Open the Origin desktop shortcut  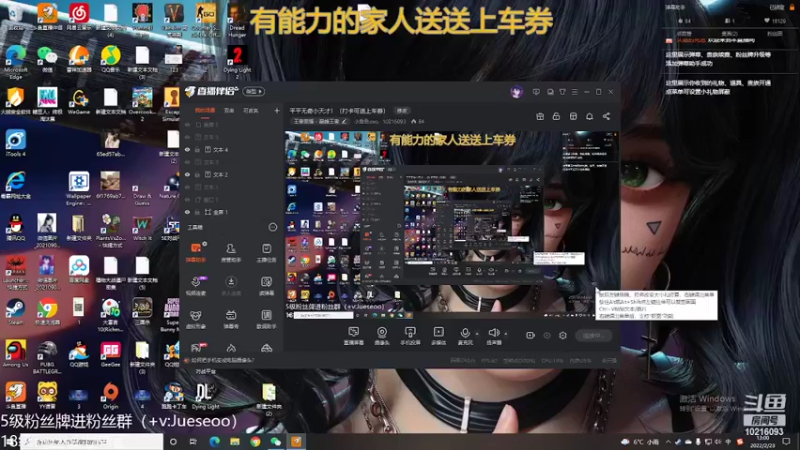coord(110,395)
